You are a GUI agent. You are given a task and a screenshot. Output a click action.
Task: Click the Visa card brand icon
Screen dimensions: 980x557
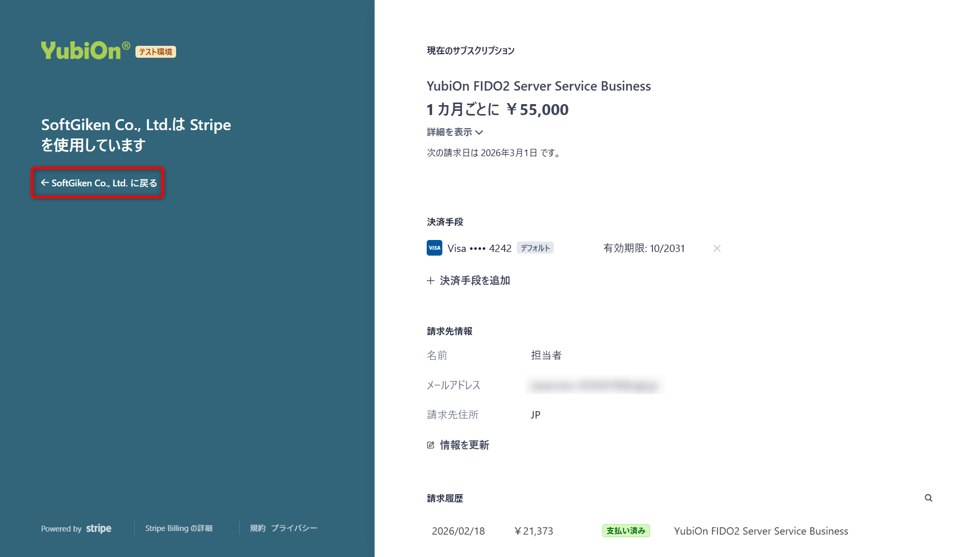pos(434,248)
